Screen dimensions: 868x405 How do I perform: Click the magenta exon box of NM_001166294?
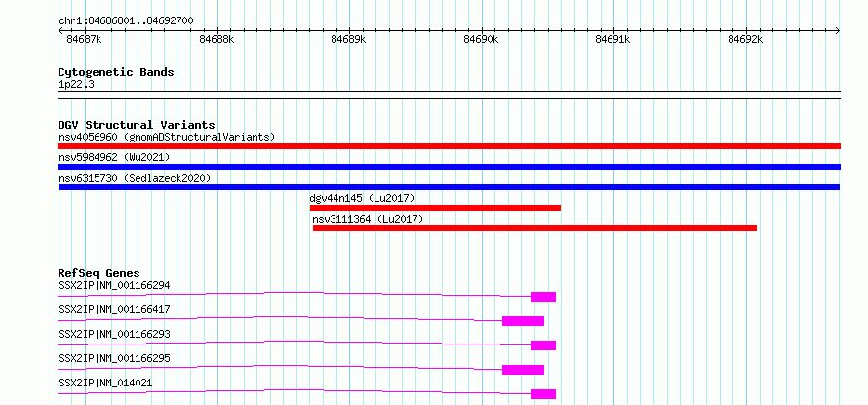543,297
